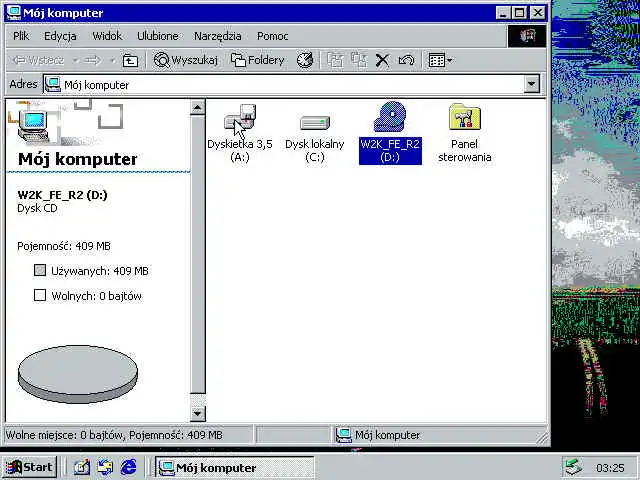The height and width of the screenshot is (480, 640).
Task: Click the History toolbar icon
Action: pyautogui.click(x=305, y=60)
